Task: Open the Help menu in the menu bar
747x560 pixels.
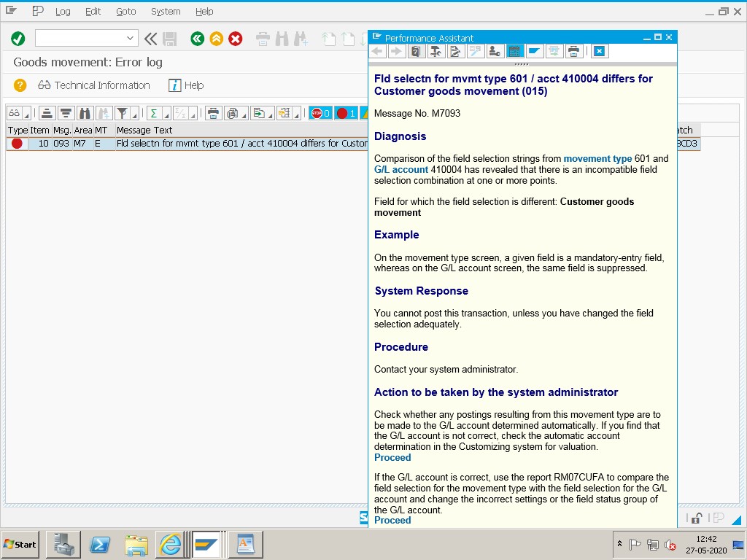Action: 204,12
